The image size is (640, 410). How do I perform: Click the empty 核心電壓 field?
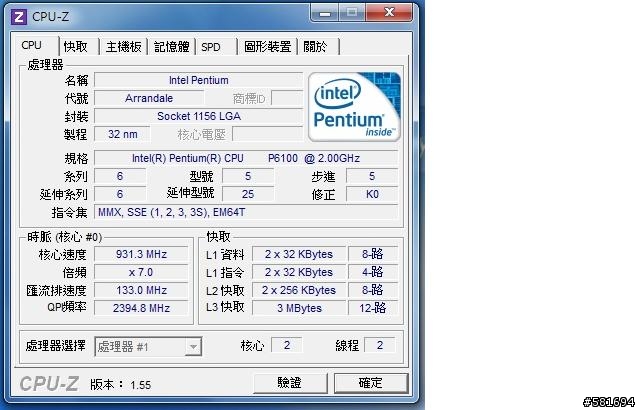pos(268,134)
